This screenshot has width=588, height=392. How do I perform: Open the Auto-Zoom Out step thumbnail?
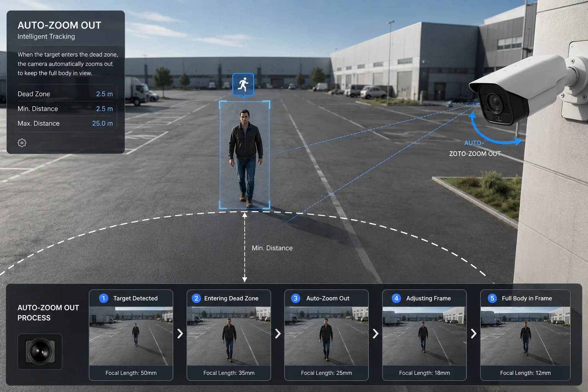(x=327, y=336)
